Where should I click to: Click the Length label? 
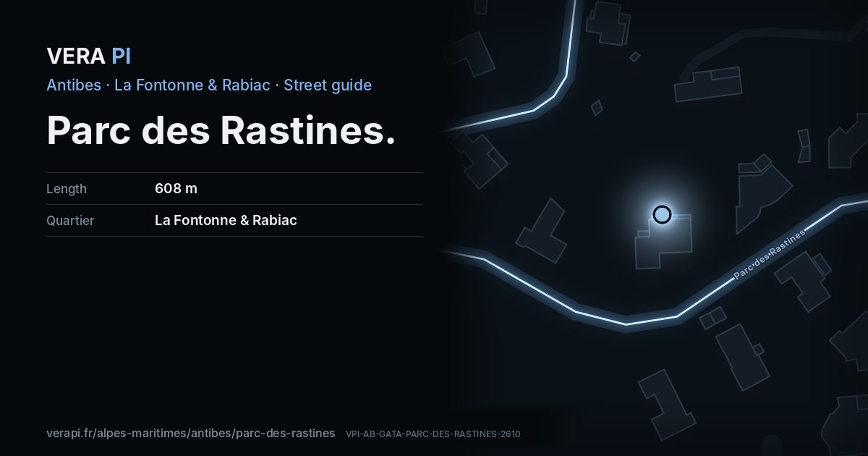tap(67, 189)
